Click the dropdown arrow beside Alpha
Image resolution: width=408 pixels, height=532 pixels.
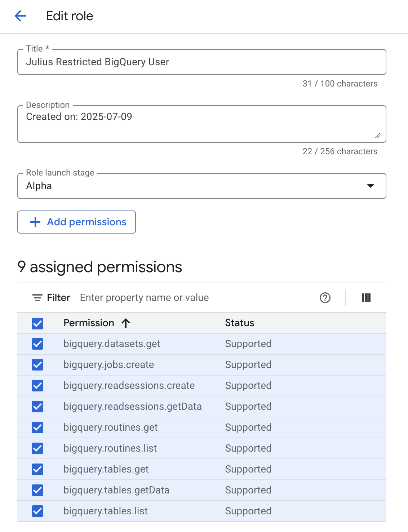[371, 186]
